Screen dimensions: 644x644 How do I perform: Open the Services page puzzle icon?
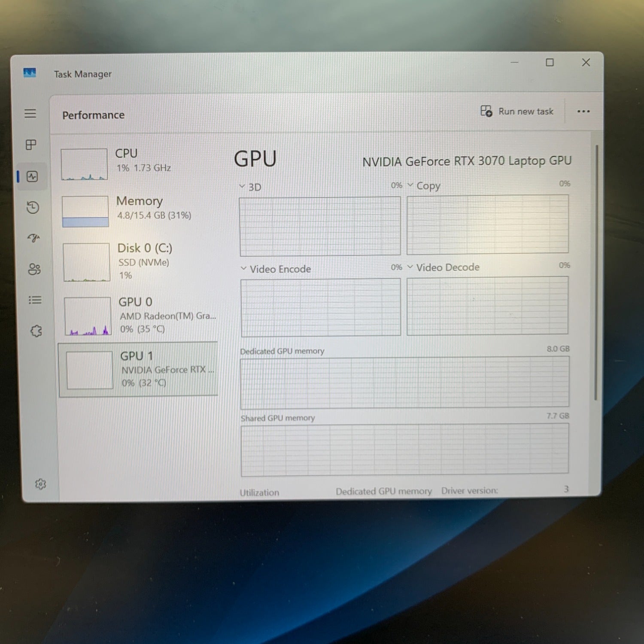36,331
